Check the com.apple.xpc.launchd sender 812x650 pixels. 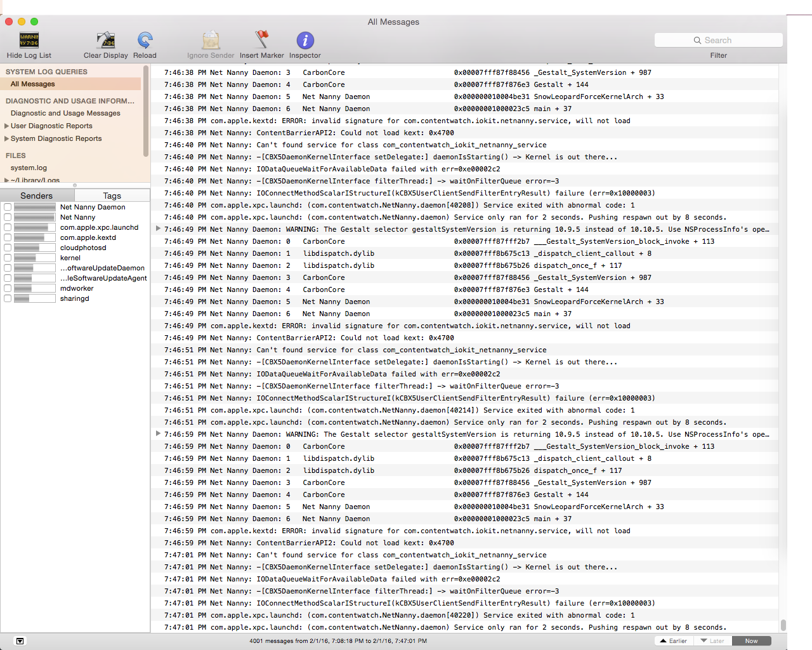(8, 227)
